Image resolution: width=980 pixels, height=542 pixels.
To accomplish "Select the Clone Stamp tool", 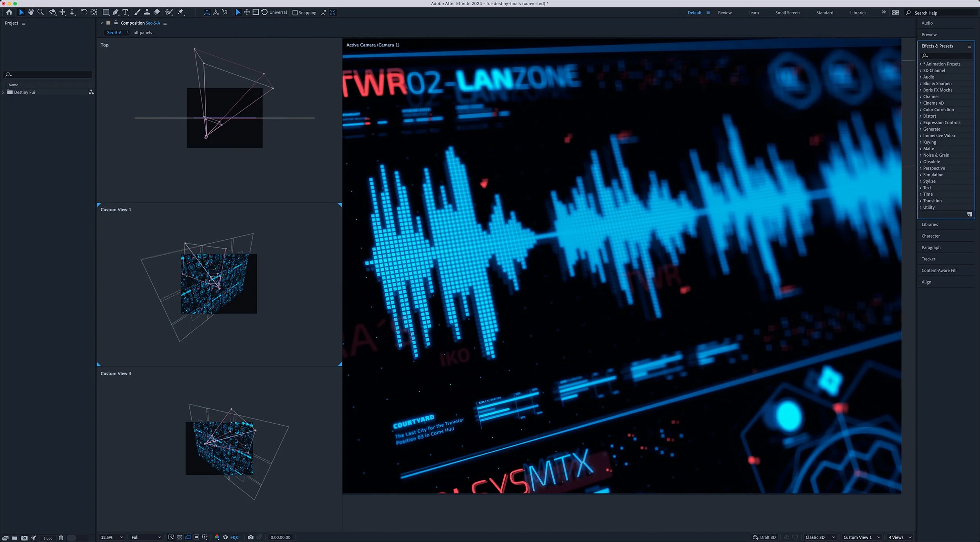I will tap(147, 12).
